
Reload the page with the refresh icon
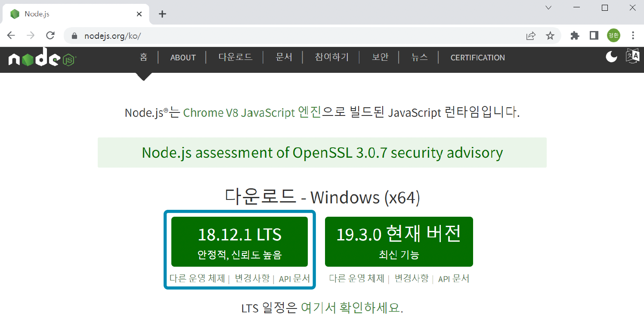click(50, 36)
